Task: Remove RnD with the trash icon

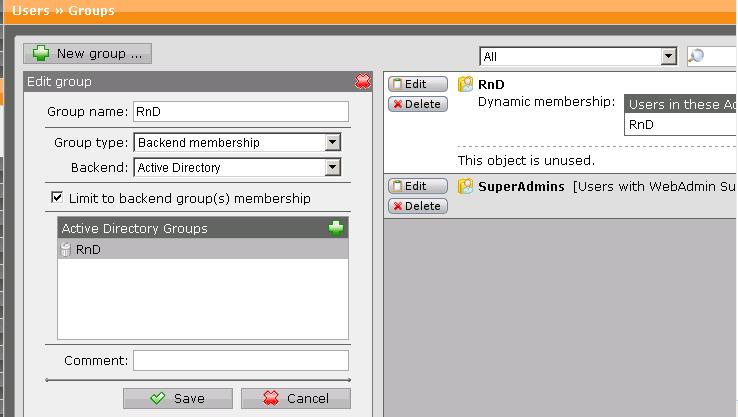Action: [67, 250]
